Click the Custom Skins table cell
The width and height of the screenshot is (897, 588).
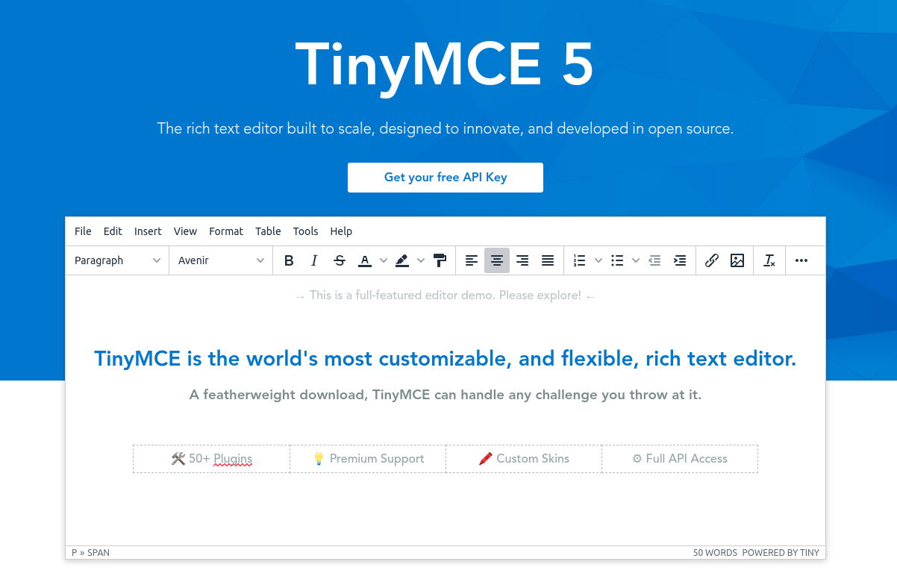[524, 459]
